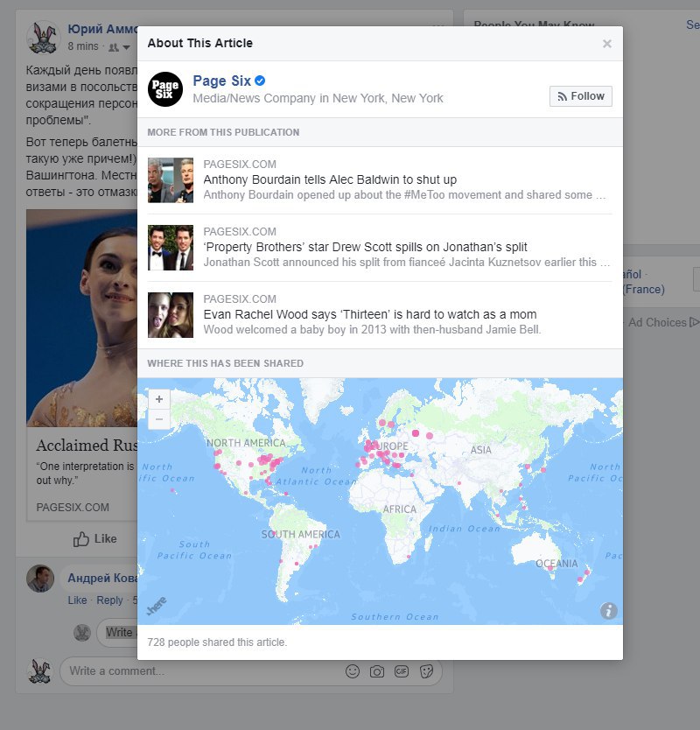Zoom in on the shared map

pyautogui.click(x=159, y=399)
